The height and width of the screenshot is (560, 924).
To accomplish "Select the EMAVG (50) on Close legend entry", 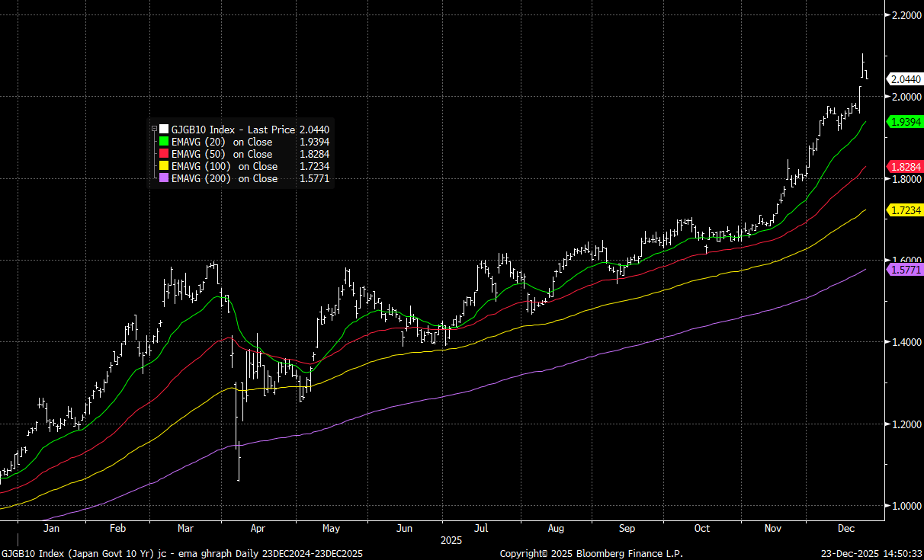I will point(222,154).
